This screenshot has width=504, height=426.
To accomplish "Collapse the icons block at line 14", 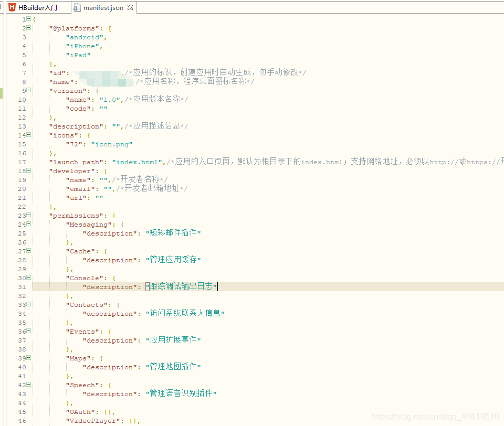I will click(x=29, y=135).
